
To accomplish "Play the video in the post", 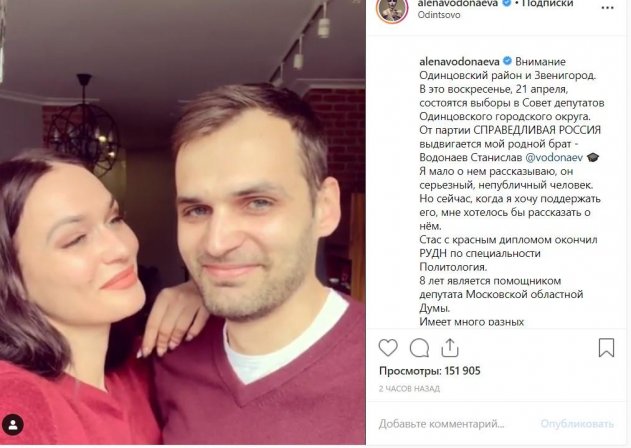I will click(x=183, y=222).
